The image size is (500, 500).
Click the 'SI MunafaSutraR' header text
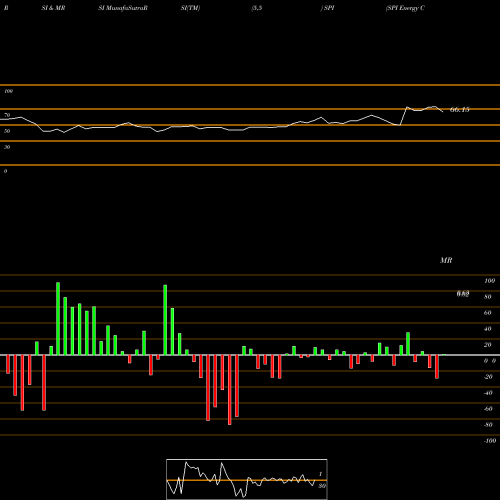tap(123, 8)
